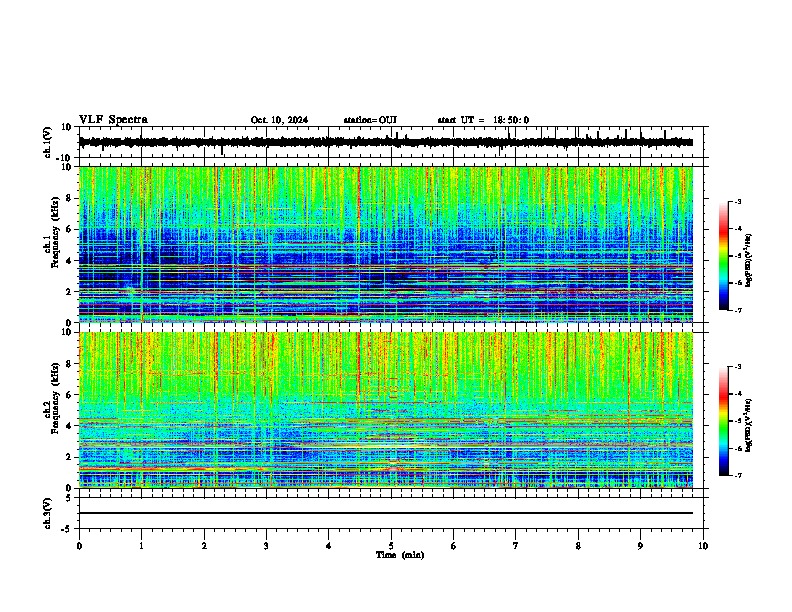
Task: Click the ch.2 frequency tick label '8'
Action: (69, 363)
